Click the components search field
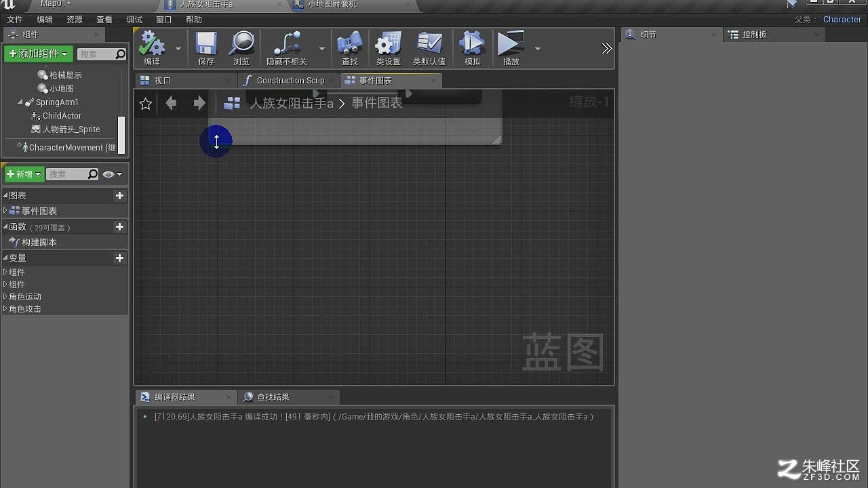868x488 pixels. click(x=102, y=54)
